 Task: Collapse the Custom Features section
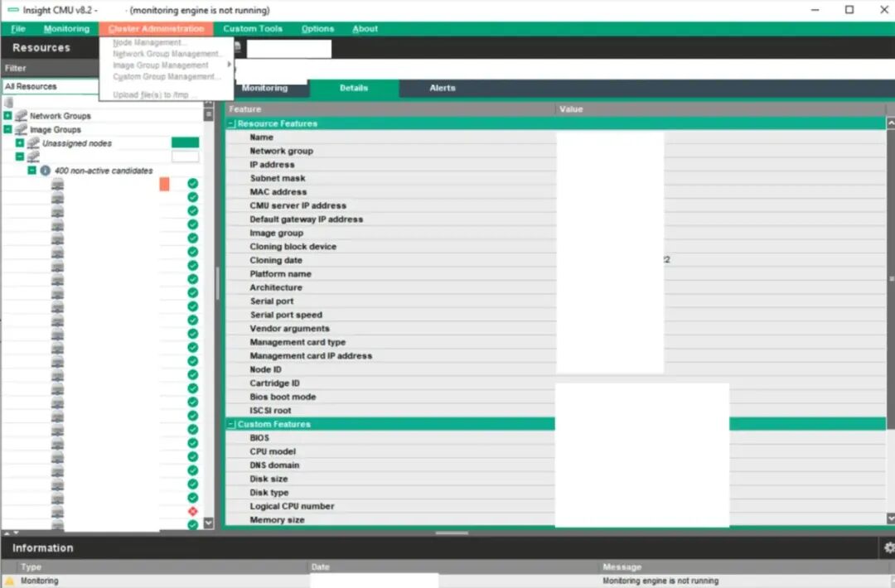tap(231, 424)
